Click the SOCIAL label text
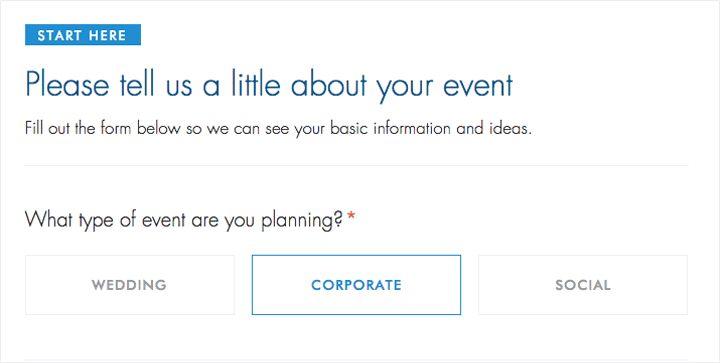Viewport: 720px width, 363px height. (583, 285)
